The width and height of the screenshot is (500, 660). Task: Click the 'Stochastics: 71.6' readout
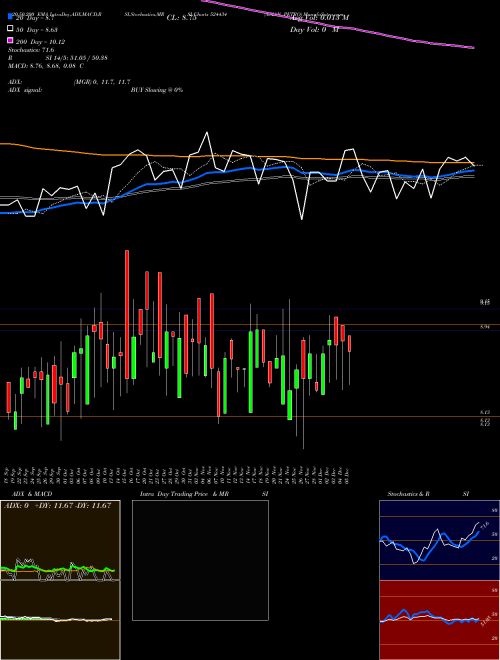tap(31, 50)
